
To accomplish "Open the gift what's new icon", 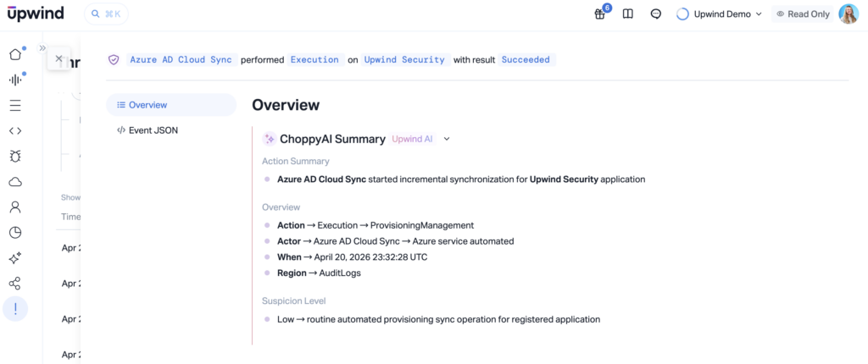I will tap(599, 14).
